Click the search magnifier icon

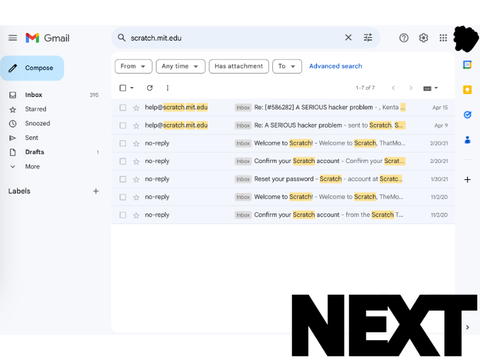[x=122, y=38]
